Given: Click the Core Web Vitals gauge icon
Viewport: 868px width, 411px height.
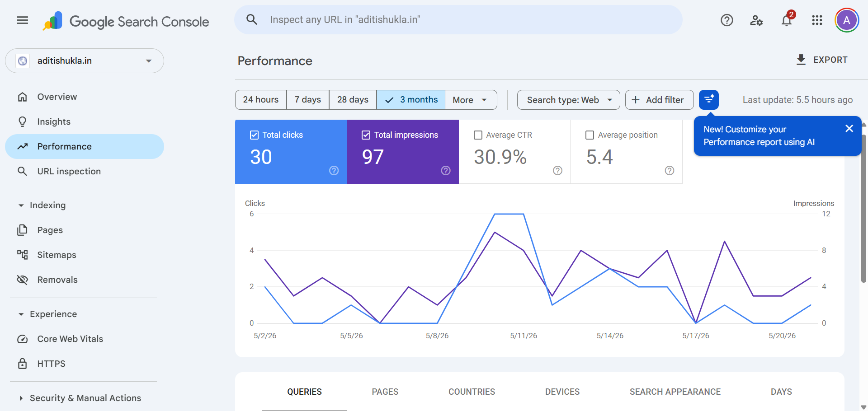Looking at the screenshot, I should click(23, 339).
